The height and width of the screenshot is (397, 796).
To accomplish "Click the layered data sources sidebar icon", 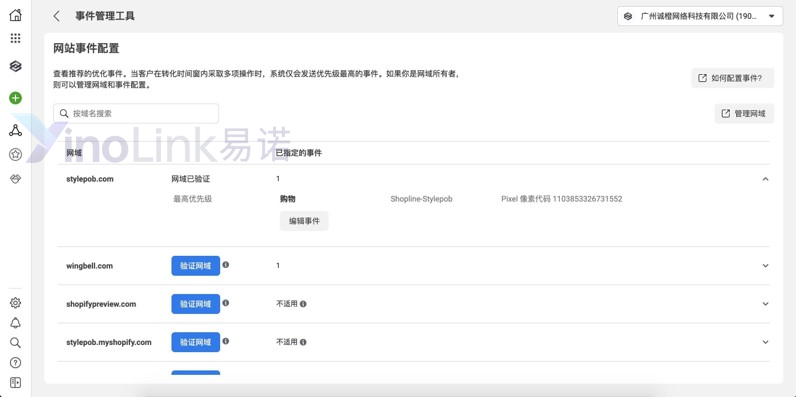I will pos(15,66).
